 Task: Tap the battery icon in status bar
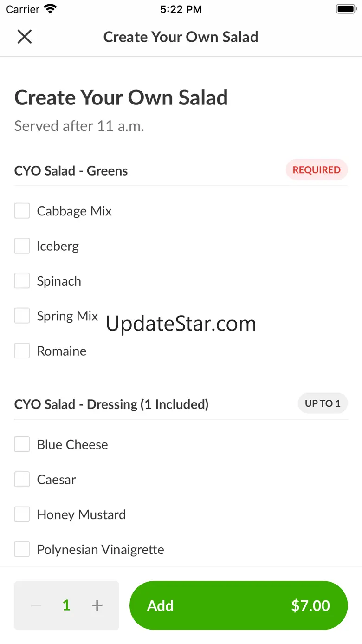click(x=345, y=9)
